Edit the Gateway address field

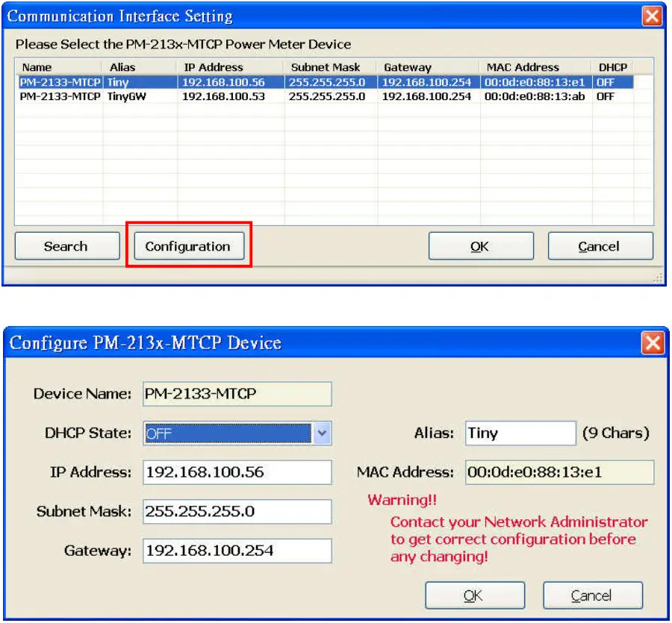(236, 551)
